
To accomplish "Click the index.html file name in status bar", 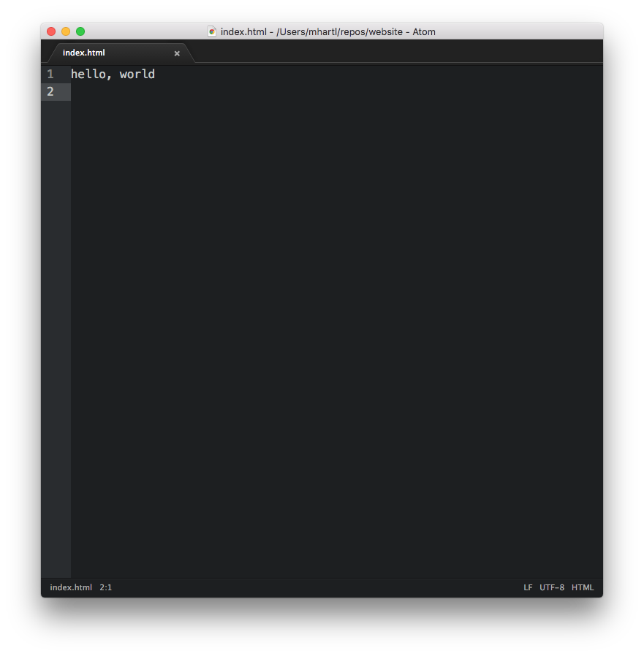I will (x=70, y=587).
